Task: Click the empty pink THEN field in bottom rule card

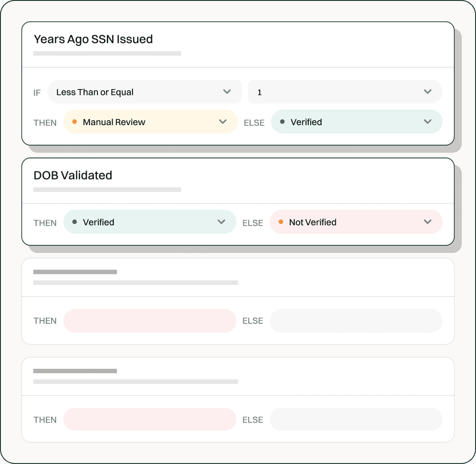Action: (x=149, y=419)
